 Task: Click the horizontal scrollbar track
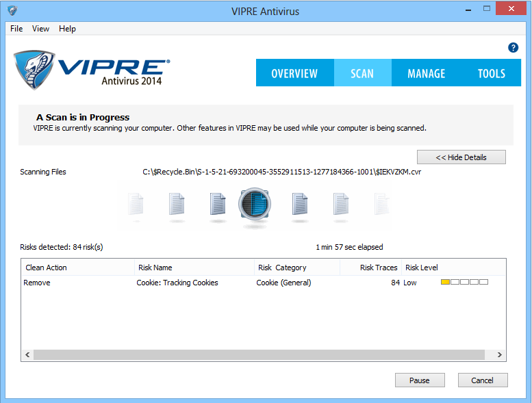[x=259, y=354]
